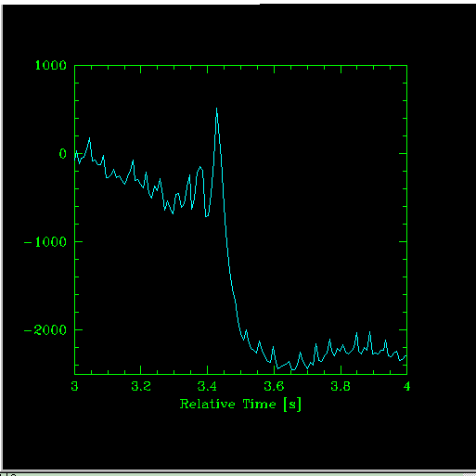Select the 0 y-axis tick label
The image size is (476, 476).
63,153
